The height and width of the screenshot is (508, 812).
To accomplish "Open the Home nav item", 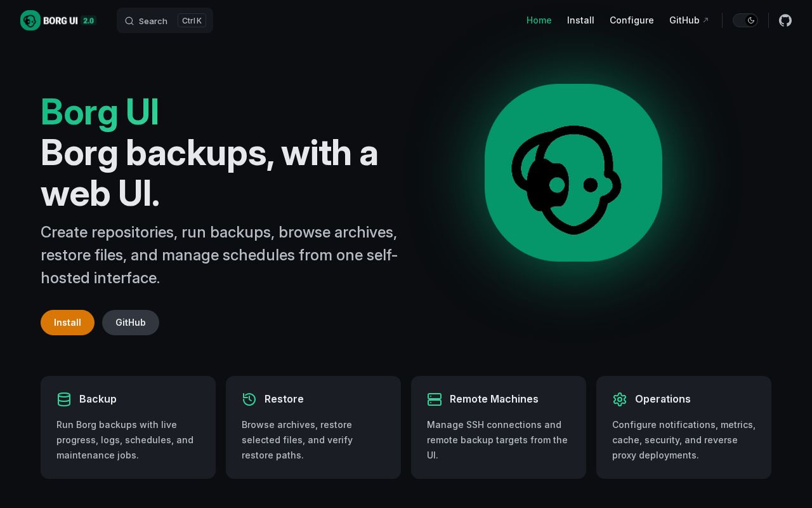I will click(539, 20).
